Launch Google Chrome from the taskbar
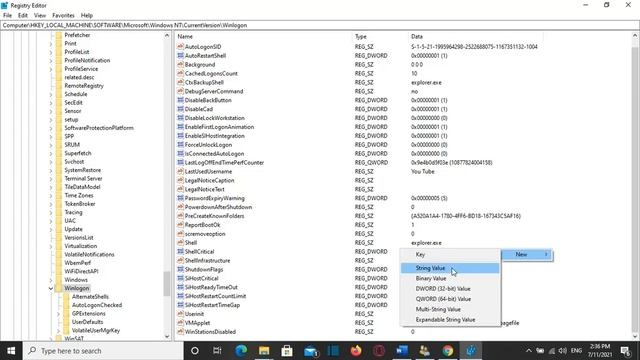The image size is (640, 360). pos(448,351)
